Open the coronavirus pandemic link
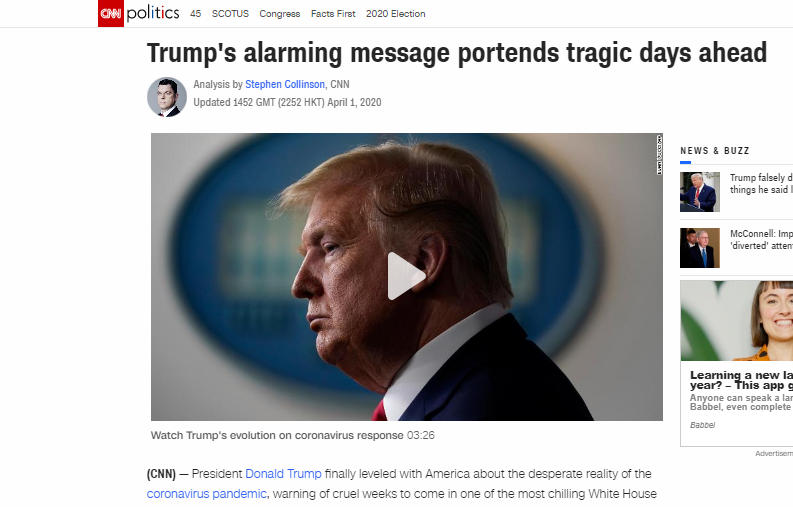 pyautogui.click(x=206, y=493)
